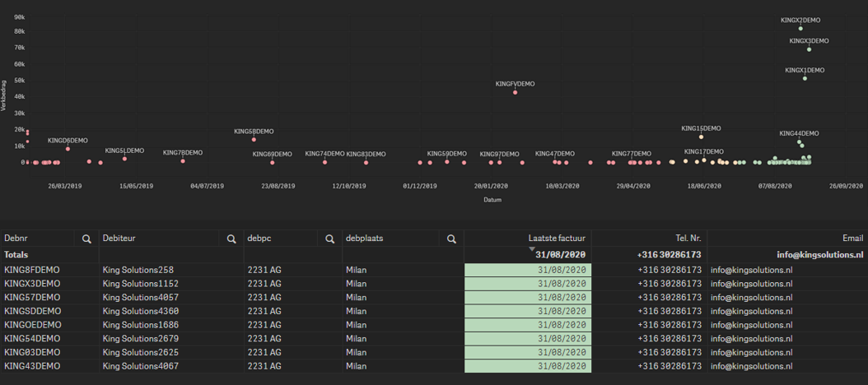The height and width of the screenshot is (385, 868).
Task: Click green date cell in KING43DEMO row
Action: (x=528, y=366)
